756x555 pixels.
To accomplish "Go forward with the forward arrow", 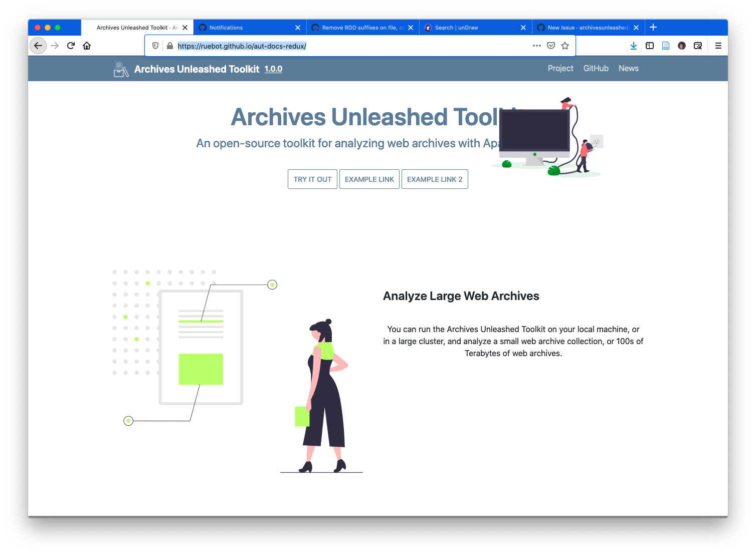I will (55, 46).
